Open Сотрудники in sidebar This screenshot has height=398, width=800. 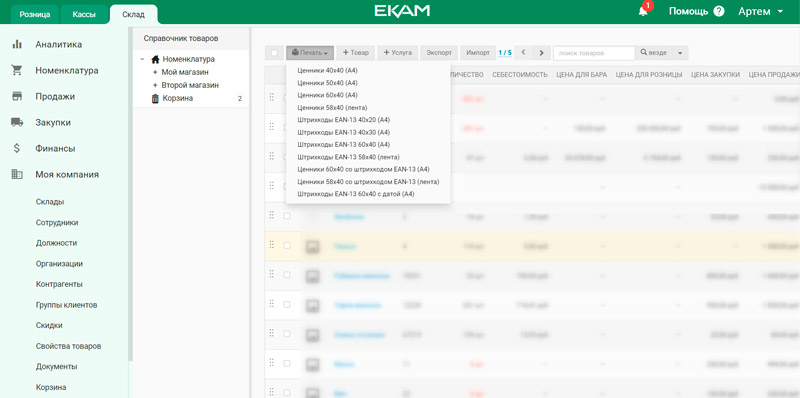[57, 222]
